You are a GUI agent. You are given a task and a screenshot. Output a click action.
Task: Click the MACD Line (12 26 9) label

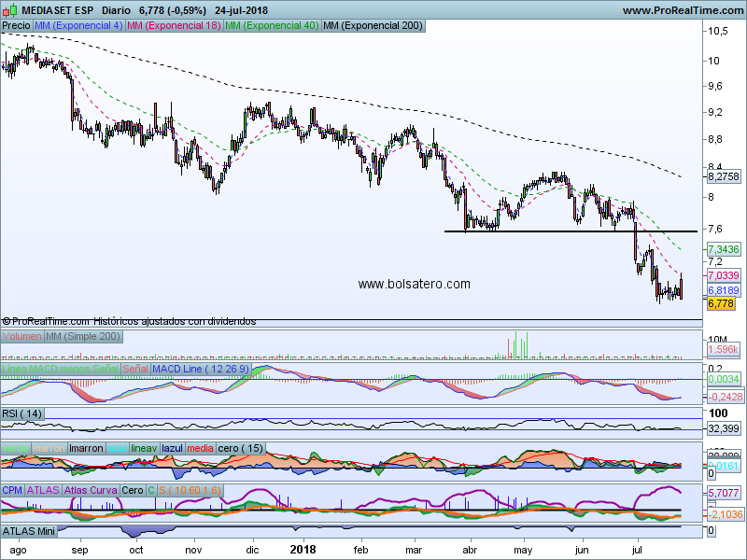201,370
